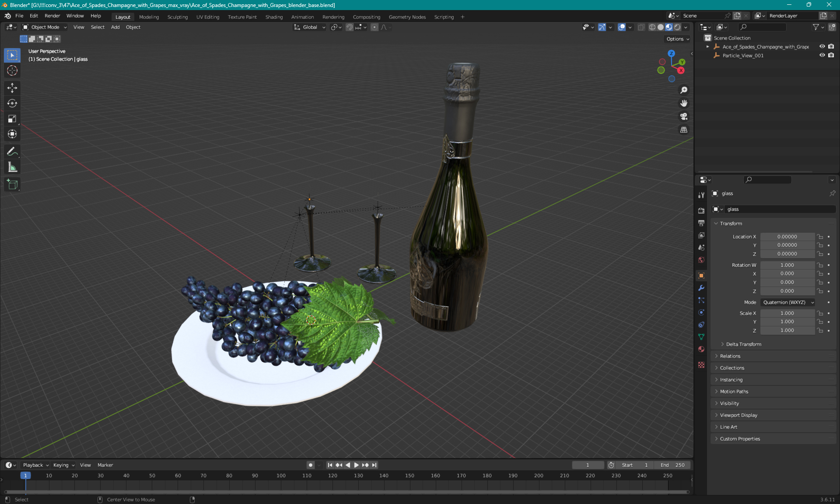Toggle snapping magnet icon in header

tap(350, 27)
